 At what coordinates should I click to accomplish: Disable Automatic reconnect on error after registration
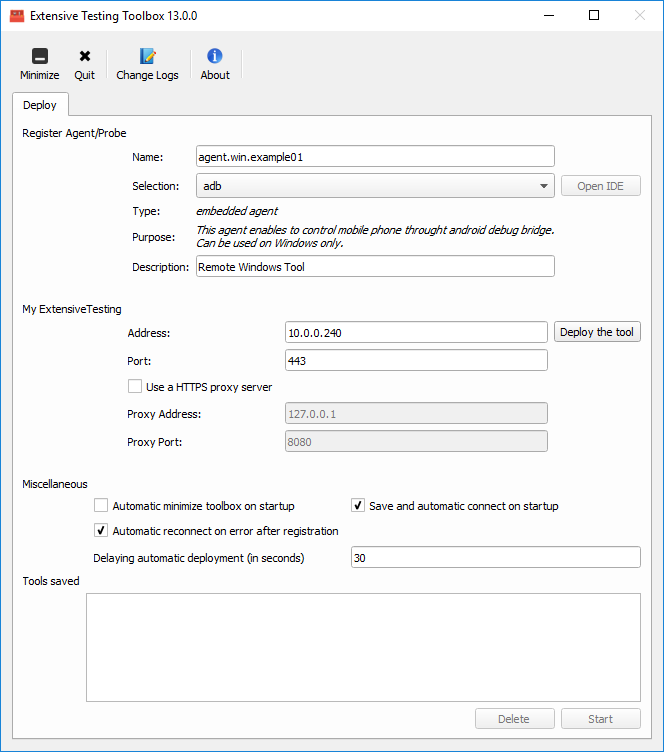pos(101,530)
